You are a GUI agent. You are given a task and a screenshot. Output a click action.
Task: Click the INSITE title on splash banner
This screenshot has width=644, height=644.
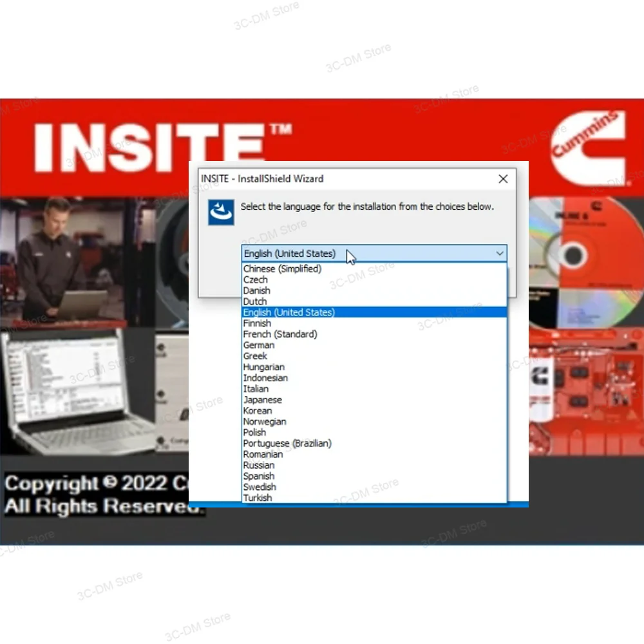tap(163, 147)
